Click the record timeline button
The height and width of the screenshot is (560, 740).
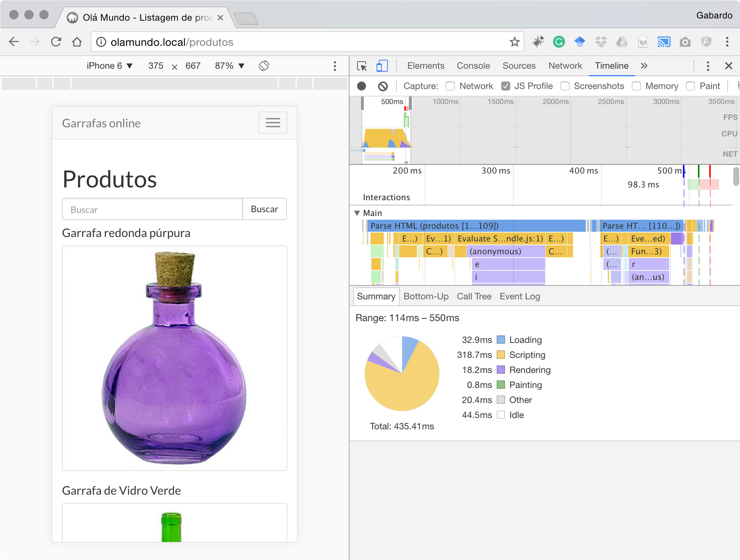pyautogui.click(x=361, y=86)
